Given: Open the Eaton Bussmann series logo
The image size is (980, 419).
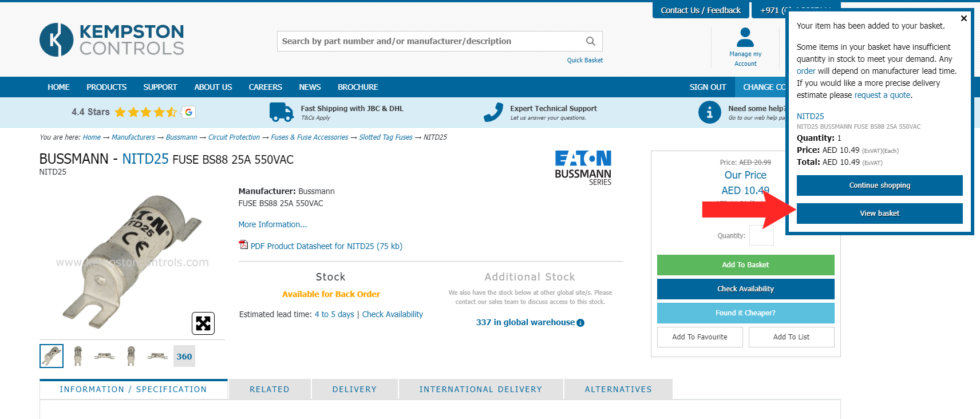Looking at the screenshot, I should pos(583,167).
